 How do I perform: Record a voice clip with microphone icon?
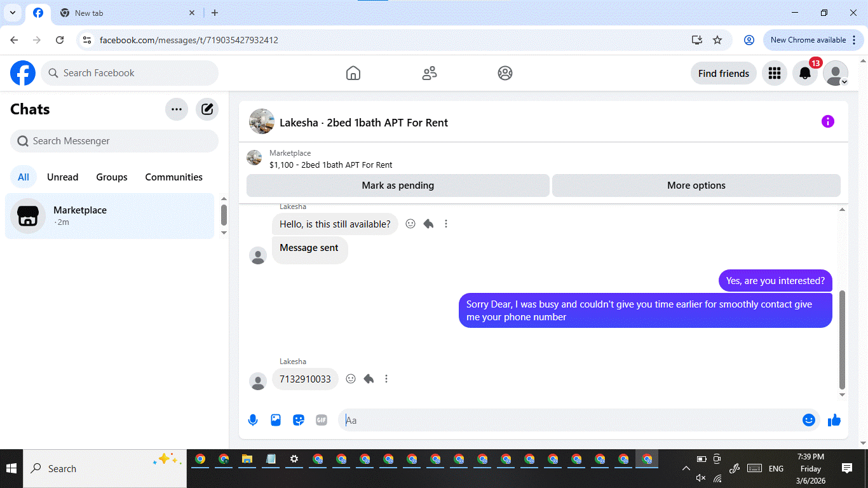click(253, 420)
